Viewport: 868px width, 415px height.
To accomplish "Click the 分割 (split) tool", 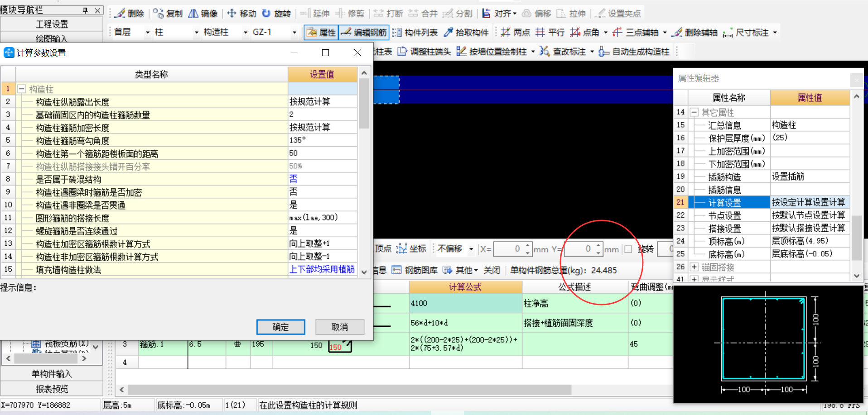I will (458, 14).
